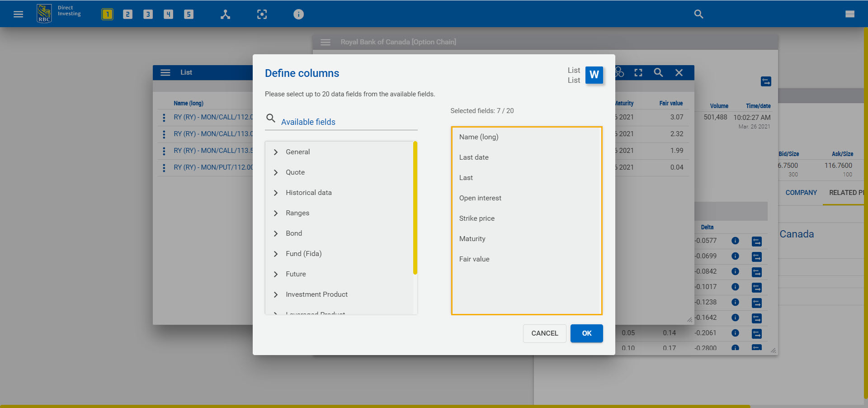Select the linking tool icon in top toolbar

[x=225, y=14]
